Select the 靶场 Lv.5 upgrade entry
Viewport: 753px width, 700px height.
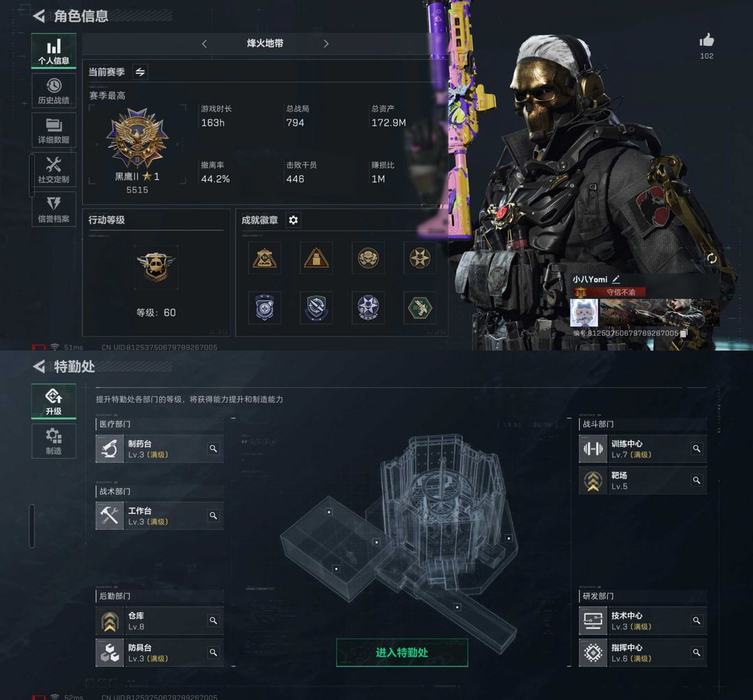tap(643, 480)
